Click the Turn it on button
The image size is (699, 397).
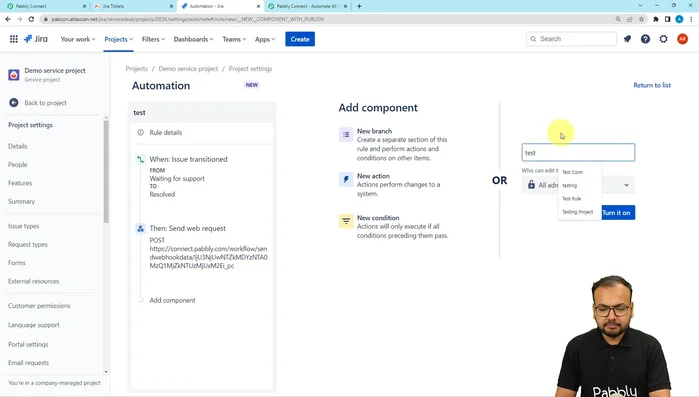coord(618,213)
